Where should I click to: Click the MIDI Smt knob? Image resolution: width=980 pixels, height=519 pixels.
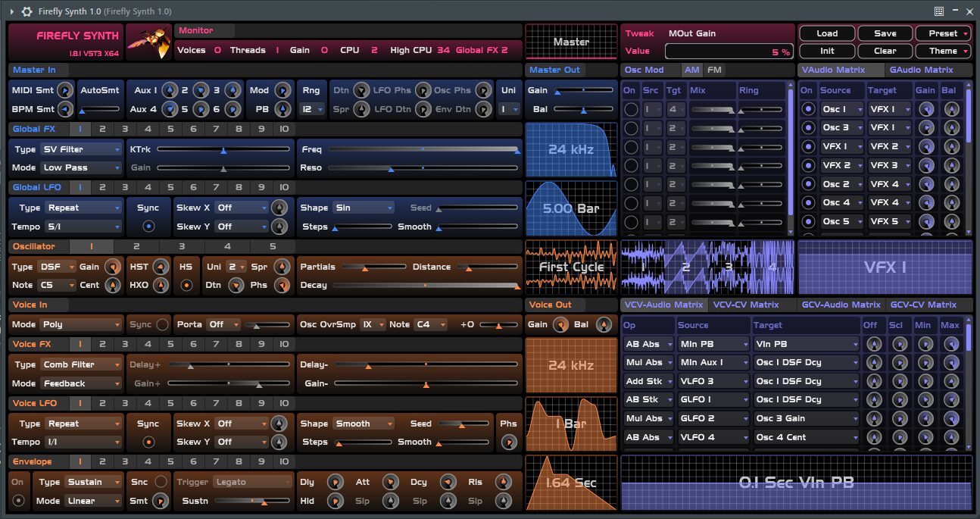pyautogui.click(x=64, y=90)
